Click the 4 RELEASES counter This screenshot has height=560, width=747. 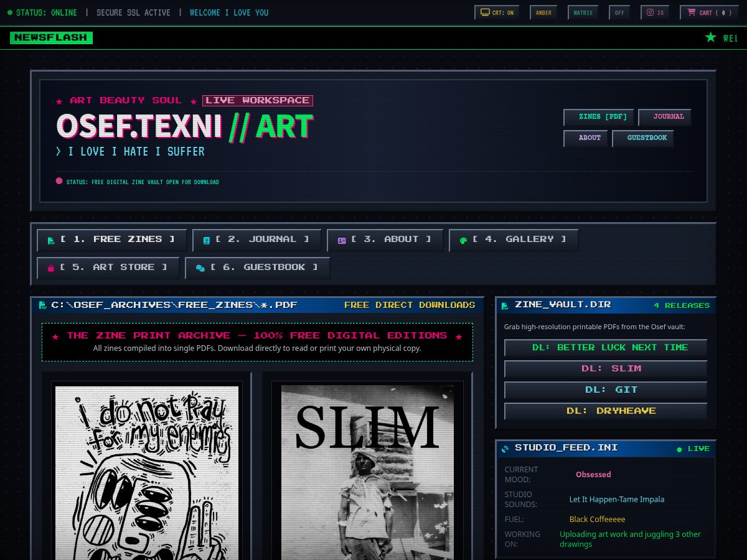[x=682, y=306]
